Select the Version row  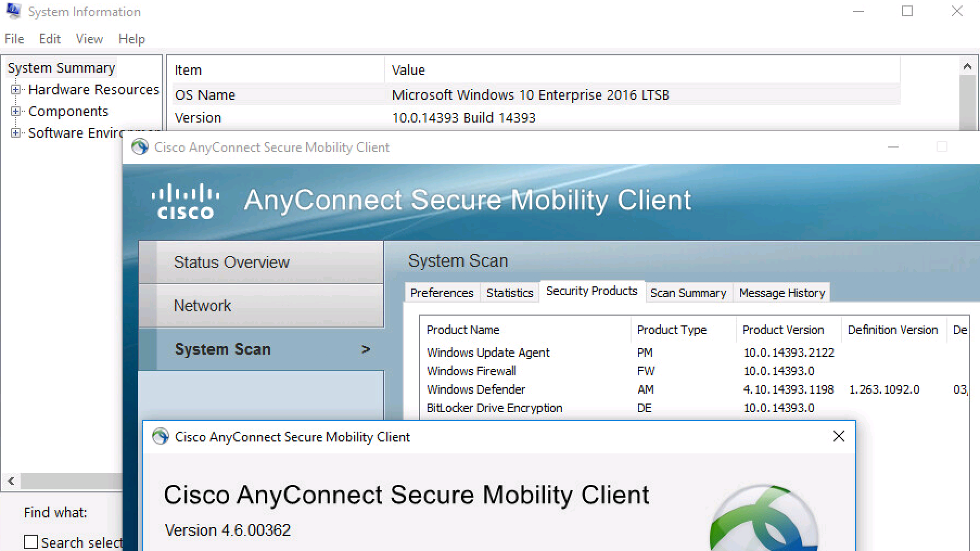(536, 118)
